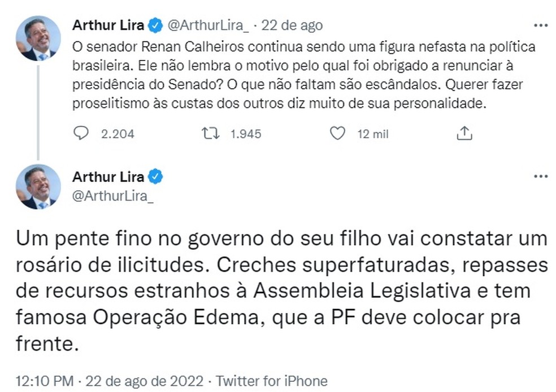Expand options via the ellipsis of the top post
The height and width of the screenshot is (392, 556).
pyautogui.click(x=541, y=24)
